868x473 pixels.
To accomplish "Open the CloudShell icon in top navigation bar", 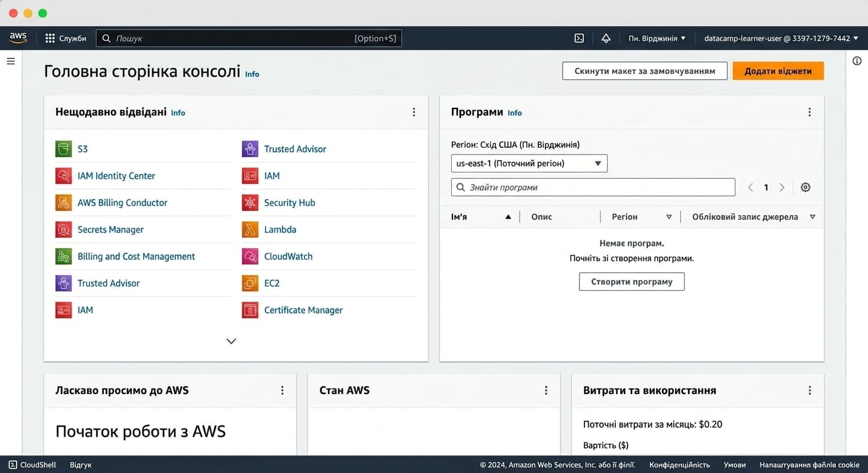I will point(579,38).
